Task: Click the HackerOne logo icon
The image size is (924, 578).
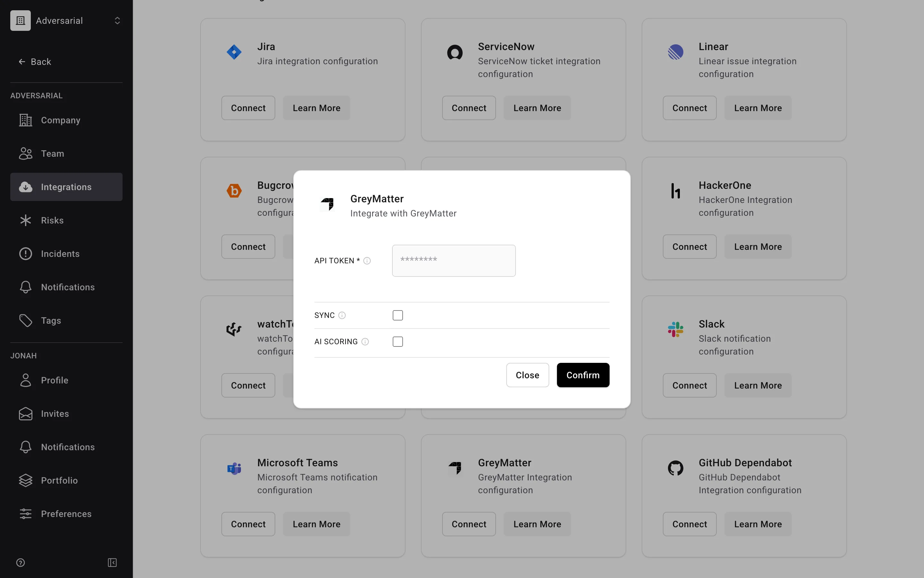Action: click(x=675, y=191)
